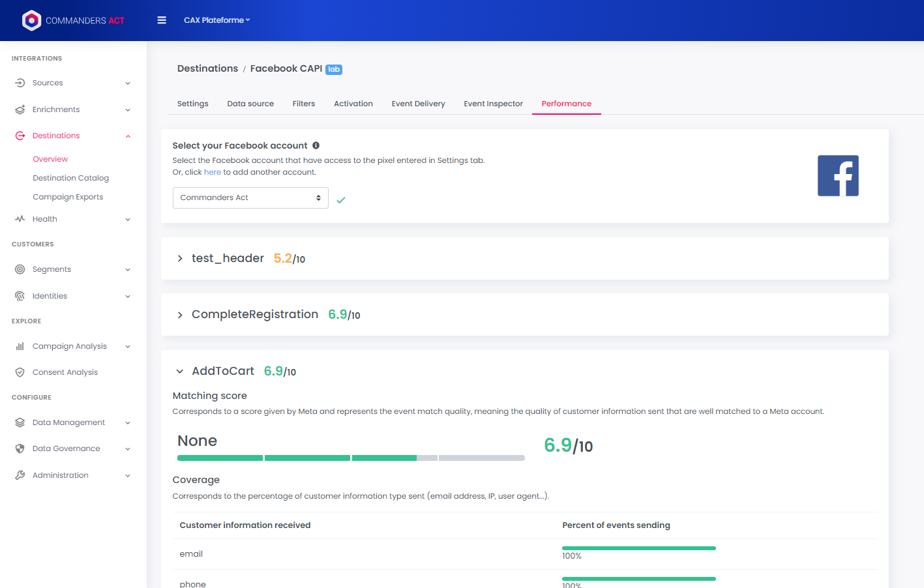Open the CAX Plateforme workspace selector

coord(216,20)
